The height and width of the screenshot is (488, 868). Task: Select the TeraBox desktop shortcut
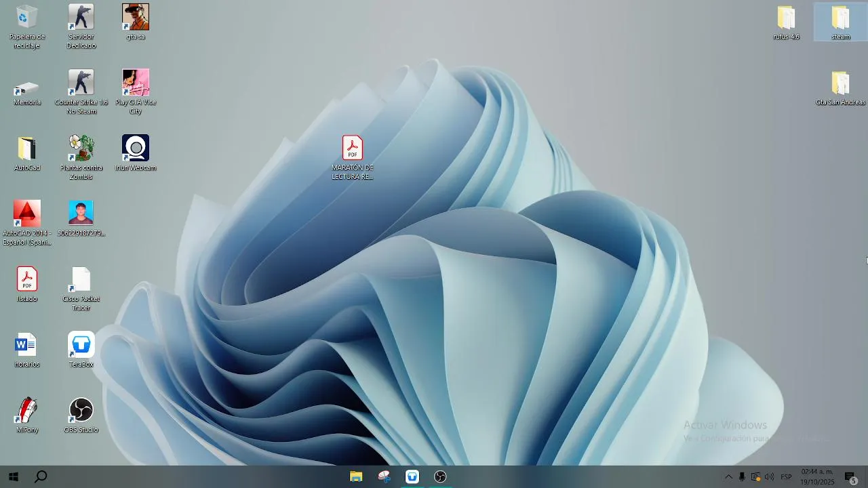coord(81,350)
